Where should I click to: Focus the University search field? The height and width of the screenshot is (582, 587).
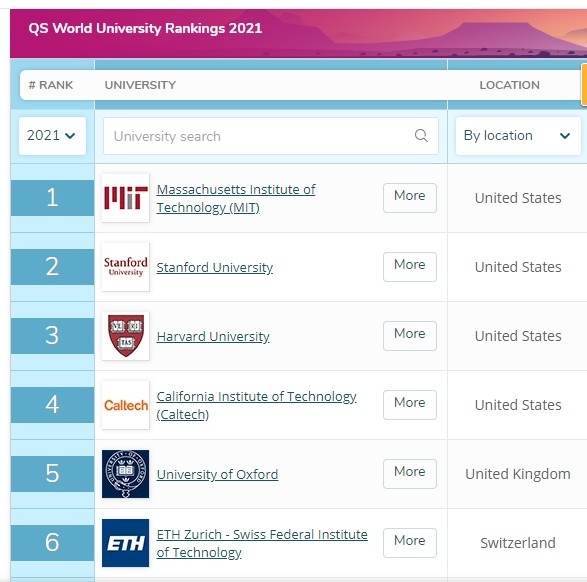coord(271,136)
